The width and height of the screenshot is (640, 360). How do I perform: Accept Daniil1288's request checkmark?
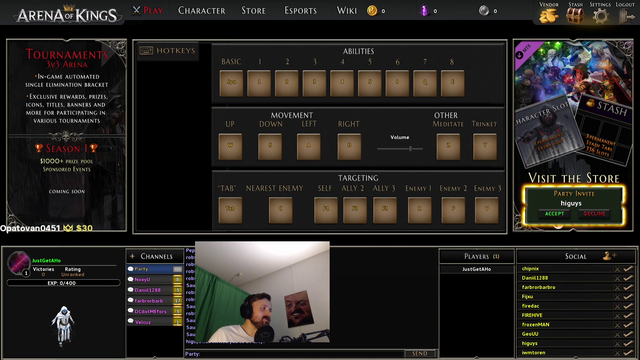point(628,278)
